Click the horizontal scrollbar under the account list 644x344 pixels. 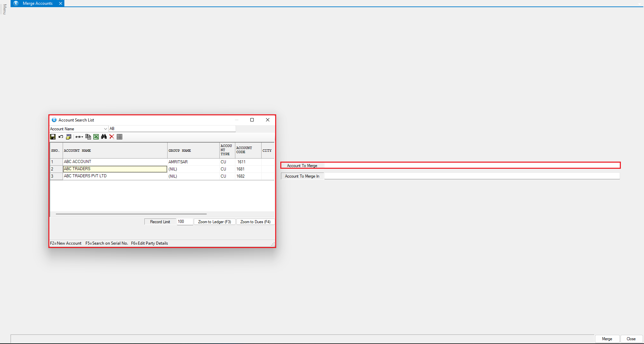pos(131,214)
